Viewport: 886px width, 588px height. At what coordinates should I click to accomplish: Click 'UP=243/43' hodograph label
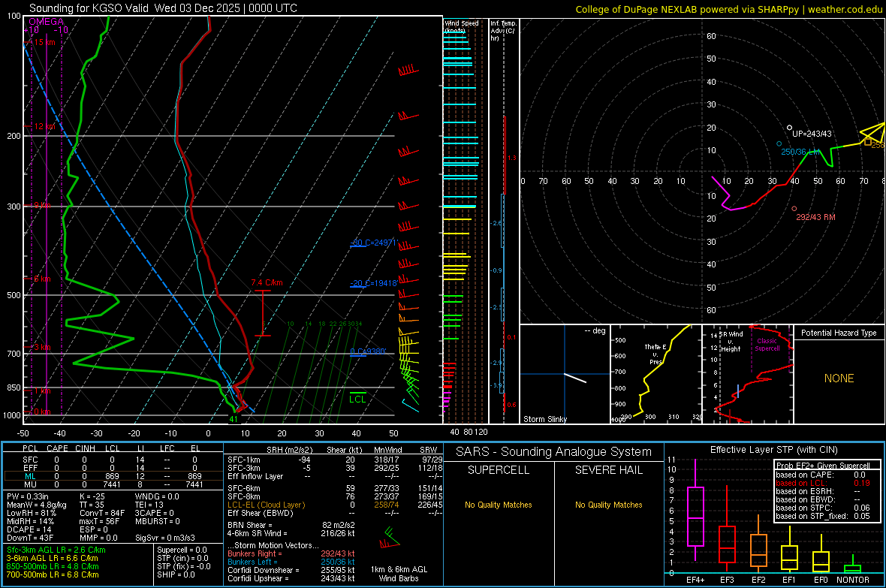(812, 134)
